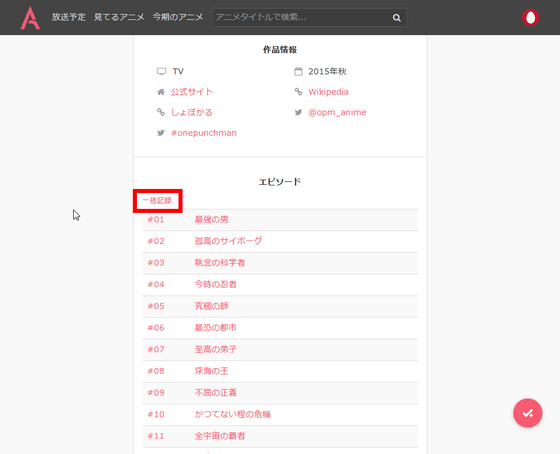Open the Wikipedia link
This screenshot has width=560, height=454.
[x=328, y=92]
